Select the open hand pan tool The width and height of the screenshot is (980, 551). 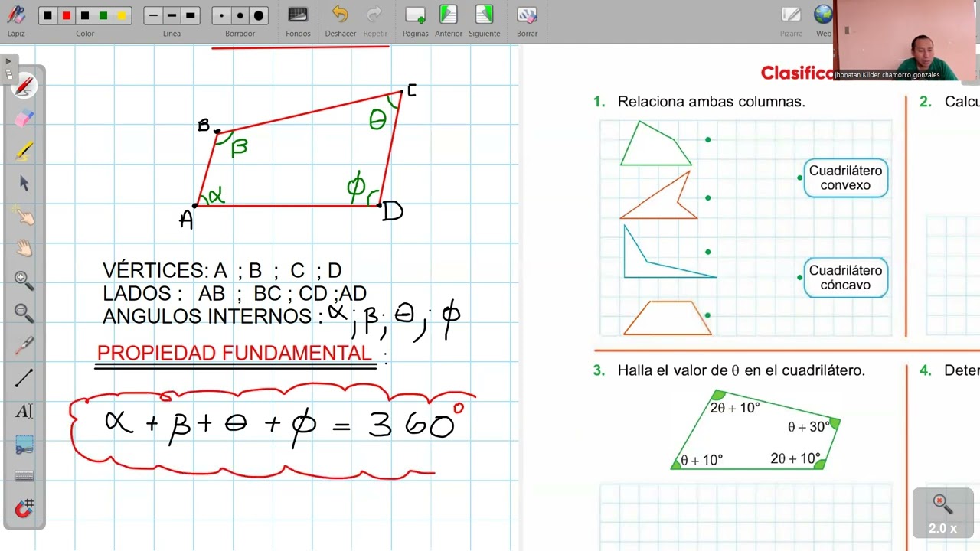pos(24,248)
